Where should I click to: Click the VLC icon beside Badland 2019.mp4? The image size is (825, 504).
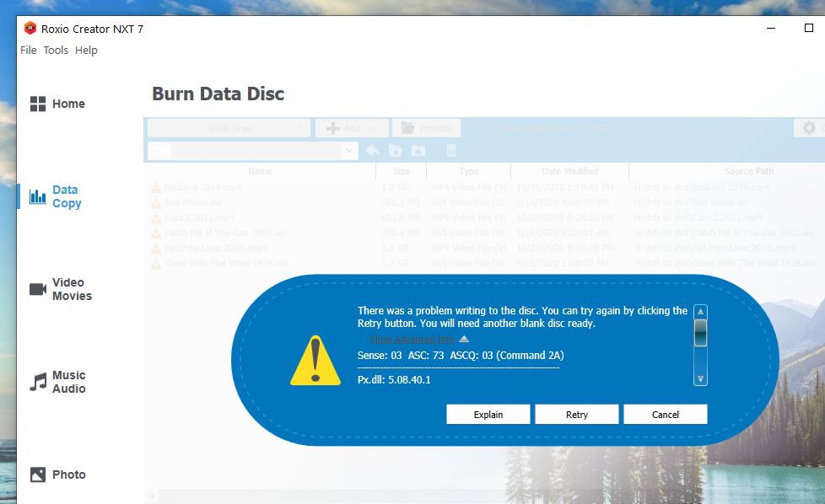(156, 187)
